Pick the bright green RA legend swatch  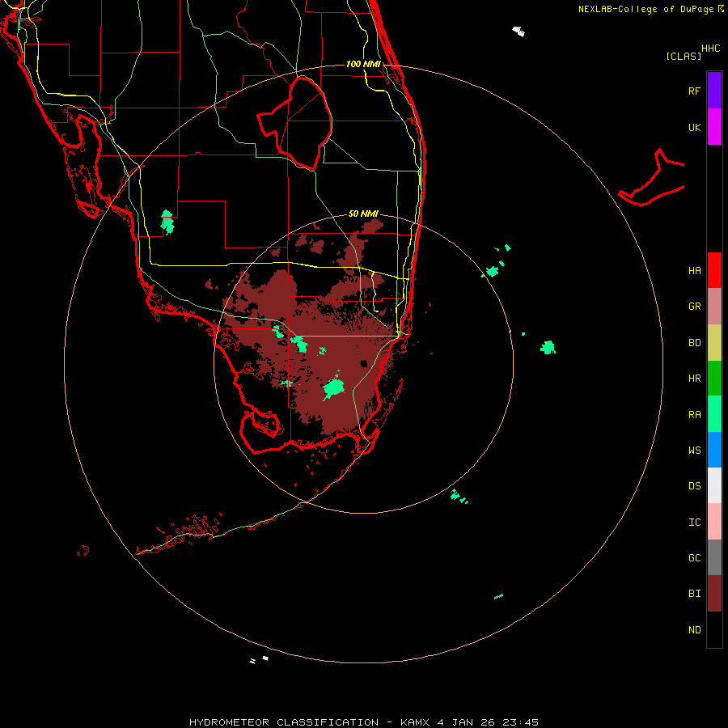714,414
